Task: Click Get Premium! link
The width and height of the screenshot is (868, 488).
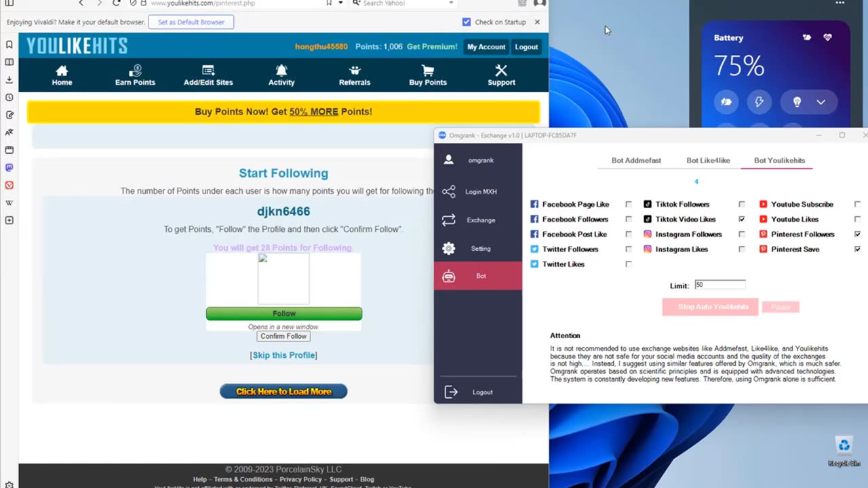Action: click(x=432, y=47)
